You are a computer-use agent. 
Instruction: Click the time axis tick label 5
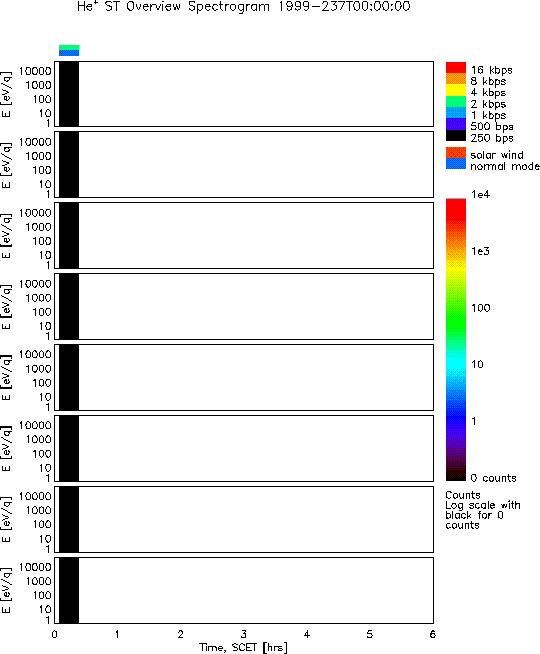click(369, 634)
